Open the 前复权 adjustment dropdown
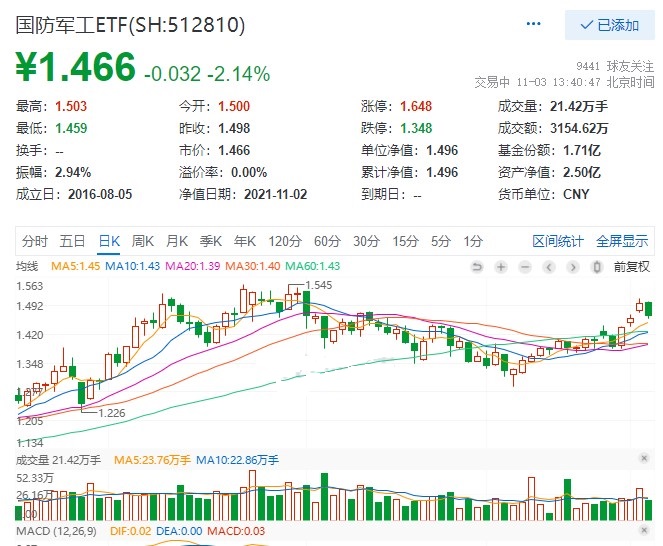Screen dimensions: 663x546 632,267
